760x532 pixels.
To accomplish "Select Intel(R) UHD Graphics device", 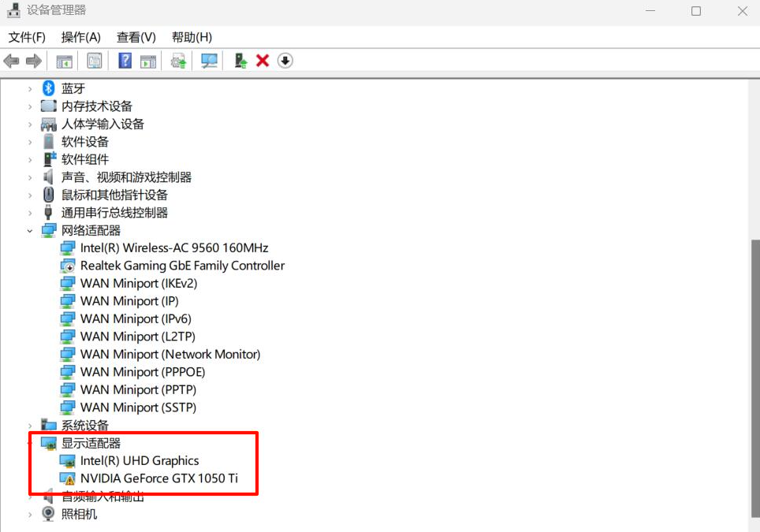I will 140,461.
